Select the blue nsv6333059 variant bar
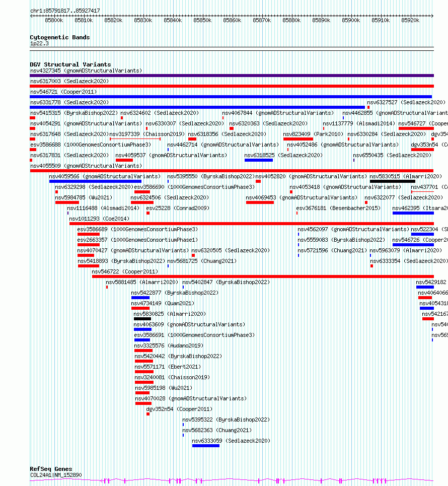This screenshot has width=448, height=486. tap(206, 445)
